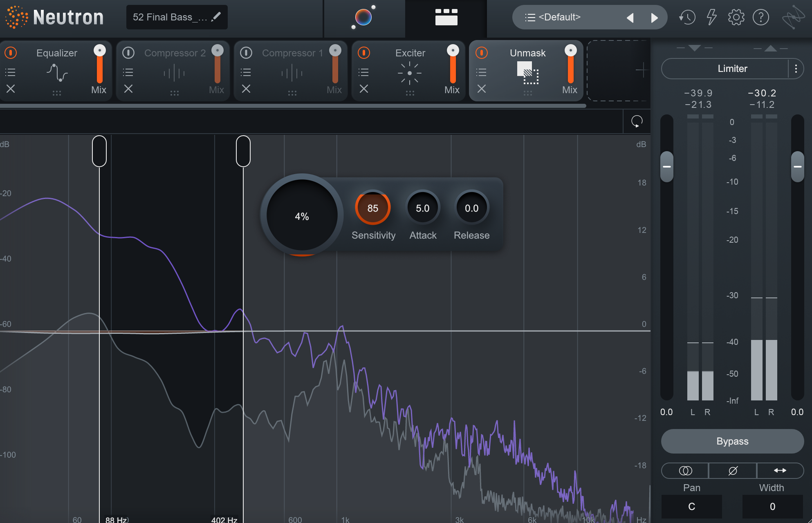Remove the Compressor 1 module
Viewport: 812px width, 523px height.
[x=246, y=89]
